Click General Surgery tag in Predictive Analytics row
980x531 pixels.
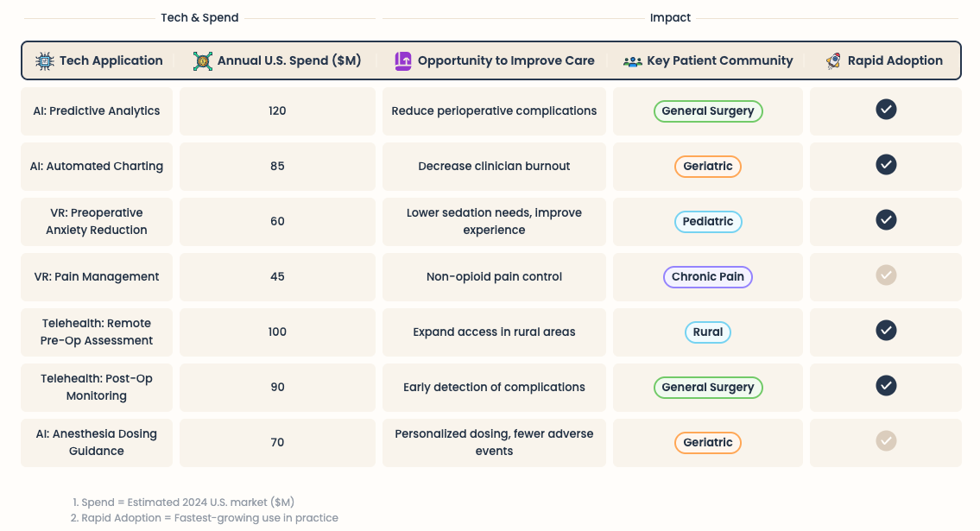point(707,111)
